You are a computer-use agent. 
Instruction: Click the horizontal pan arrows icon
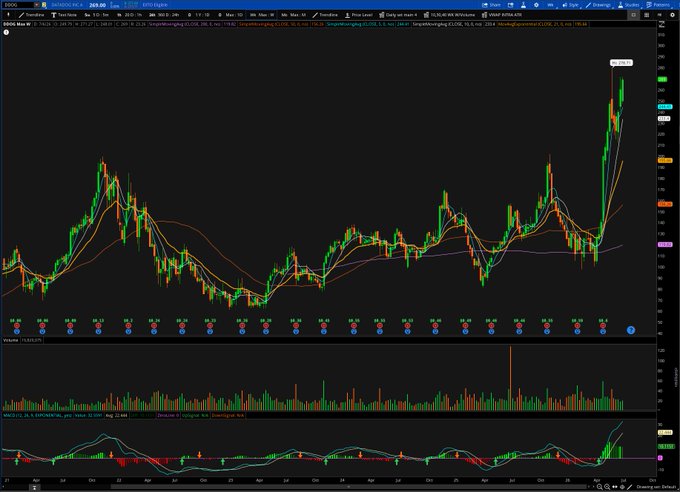pos(615,487)
